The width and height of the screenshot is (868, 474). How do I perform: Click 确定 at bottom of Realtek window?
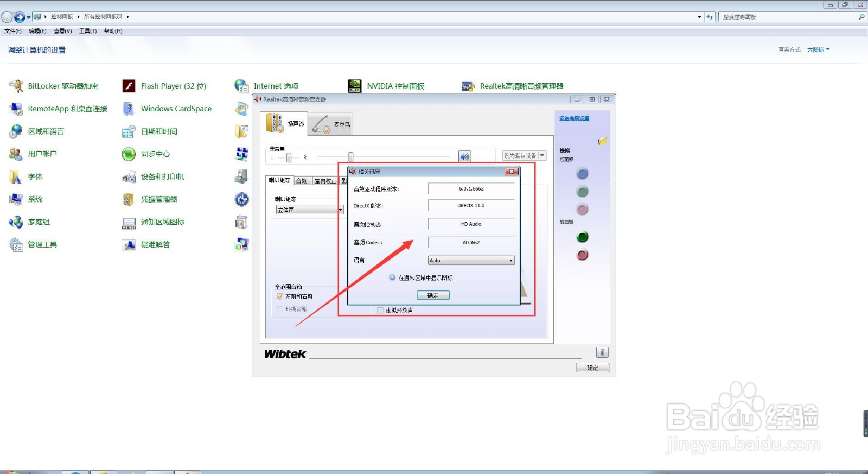tap(592, 368)
